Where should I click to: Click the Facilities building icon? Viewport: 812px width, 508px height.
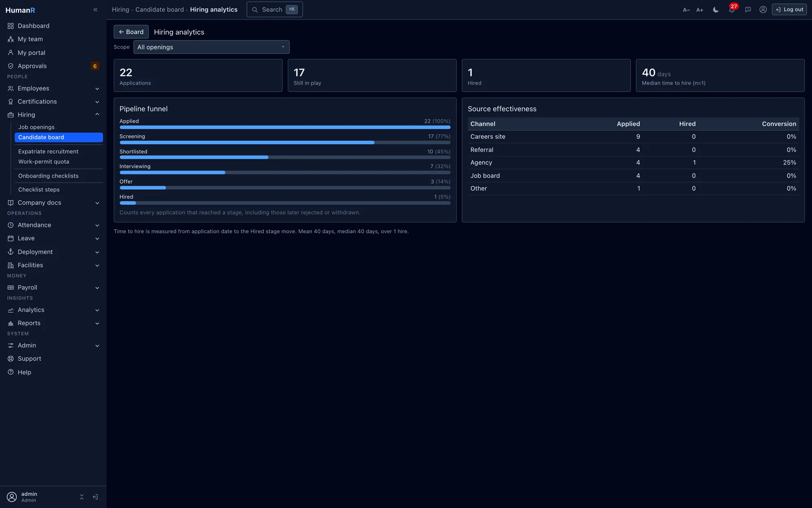[11, 265]
